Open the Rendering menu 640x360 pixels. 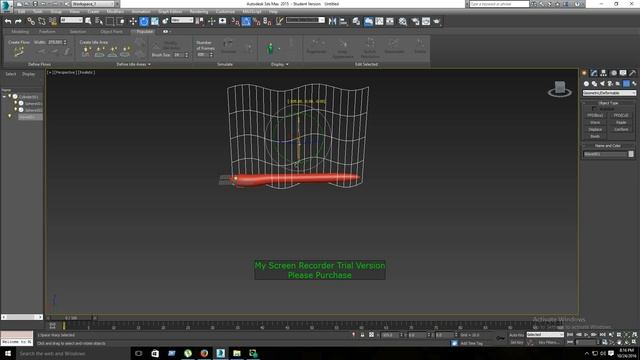tap(199, 12)
